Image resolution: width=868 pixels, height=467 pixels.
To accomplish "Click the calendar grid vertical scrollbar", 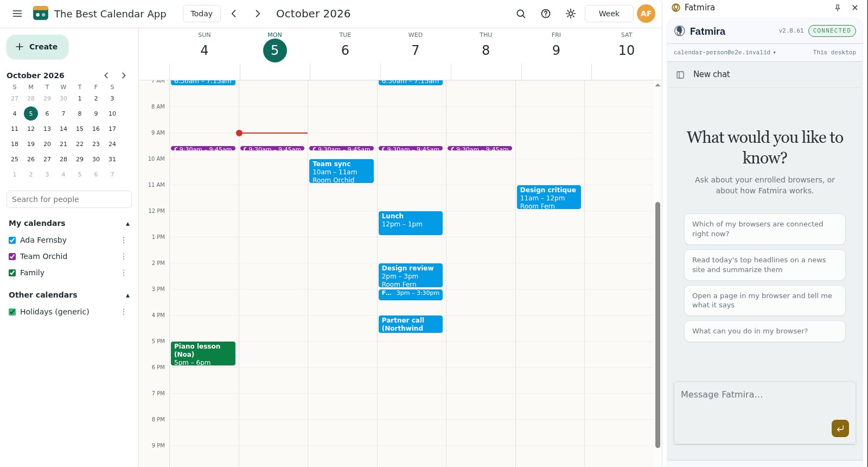I will click(658, 324).
